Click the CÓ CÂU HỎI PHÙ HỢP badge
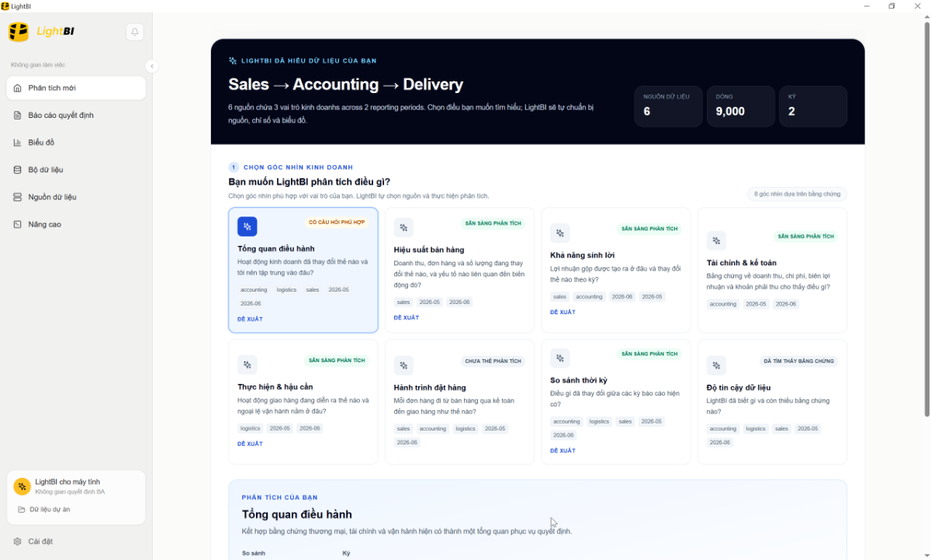Viewport: 931px width, 560px height. click(337, 222)
